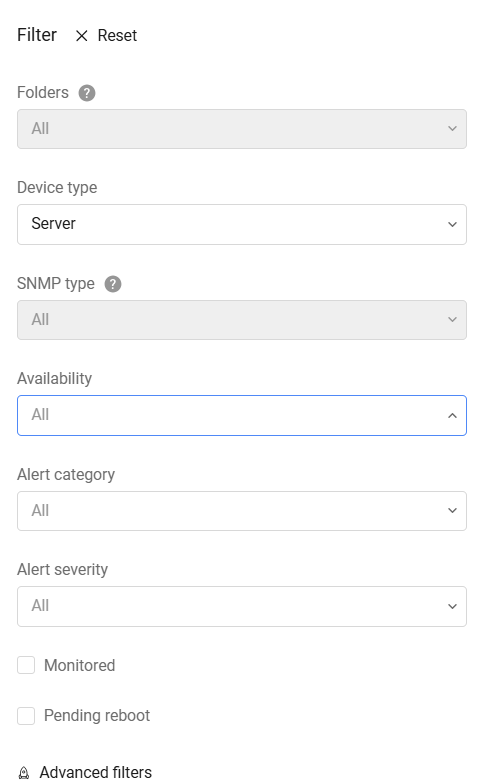The width and height of the screenshot is (491, 782).
Task: Click the disabled SNMP type dropdown
Action: [x=242, y=320]
